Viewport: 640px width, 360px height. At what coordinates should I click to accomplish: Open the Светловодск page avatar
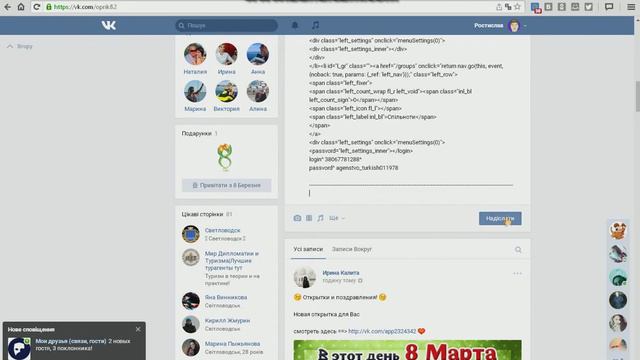click(191, 234)
